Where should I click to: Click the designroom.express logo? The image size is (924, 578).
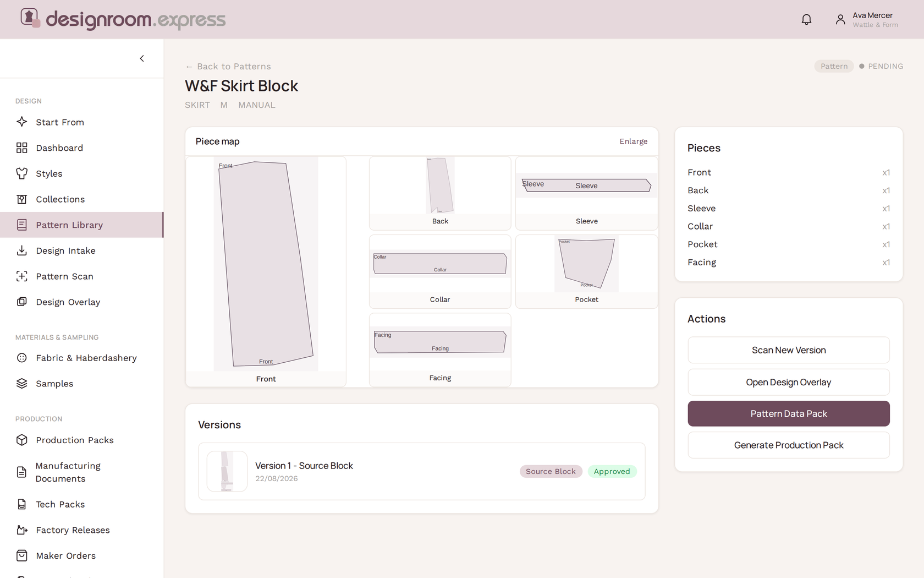(123, 19)
